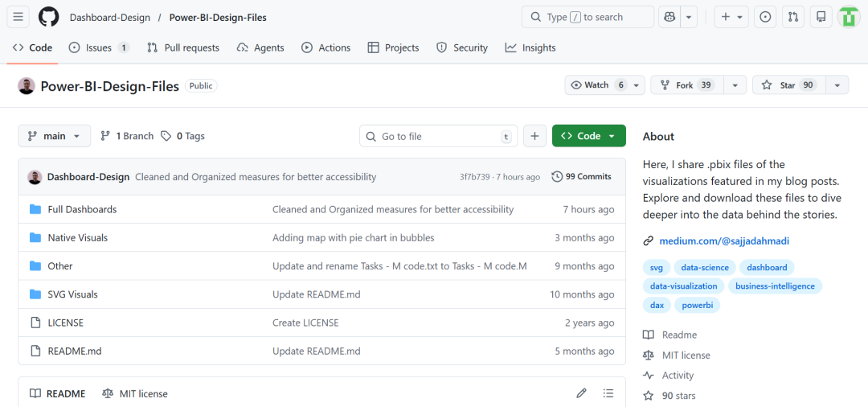The width and height of the screenshot is (868, 407).
Task: Click the add file plus button
Action: [x=534, y=136]
